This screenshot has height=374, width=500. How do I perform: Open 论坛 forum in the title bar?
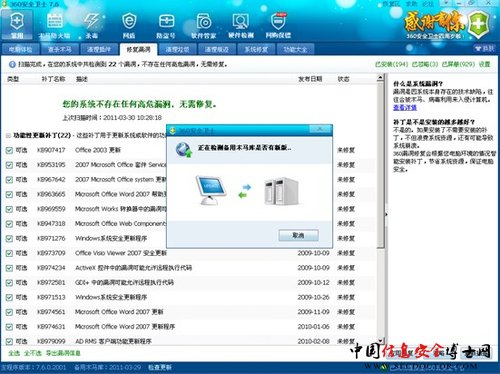tap(428, 4)
